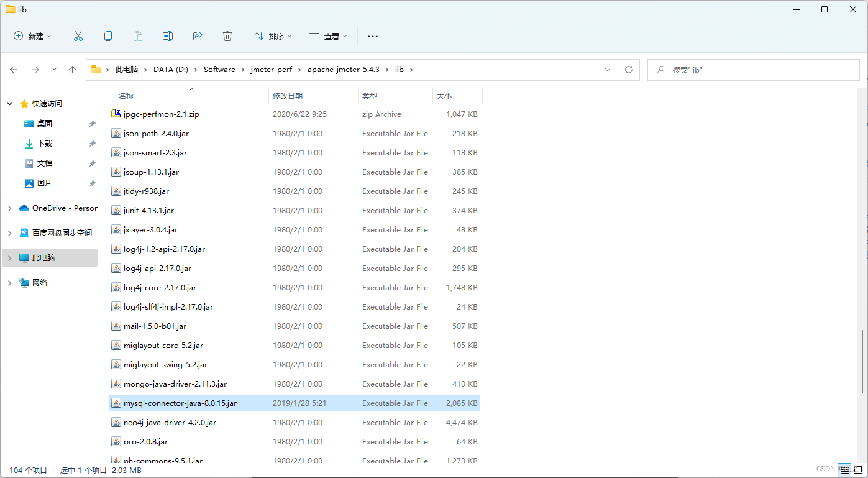The height and width of the screenshot is (478, 868).
Task: Select the mysql-connector-java-8.0.15.jar file icon
Action: 116,403
